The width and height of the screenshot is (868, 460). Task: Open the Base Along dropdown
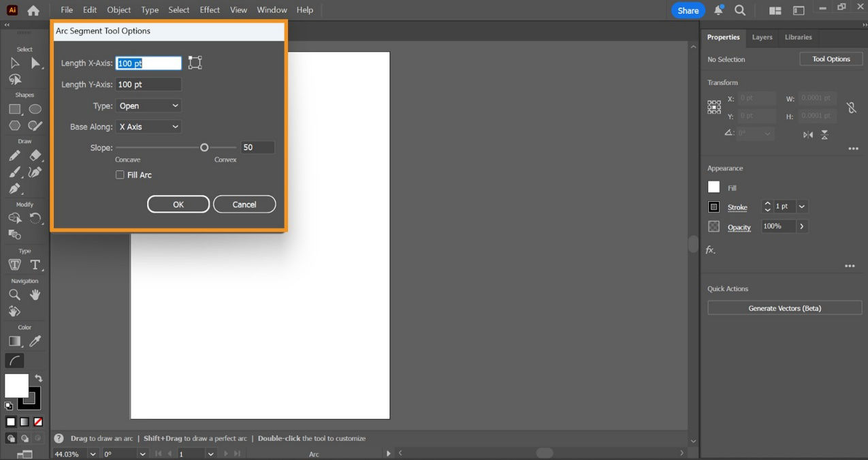(148, 126)
